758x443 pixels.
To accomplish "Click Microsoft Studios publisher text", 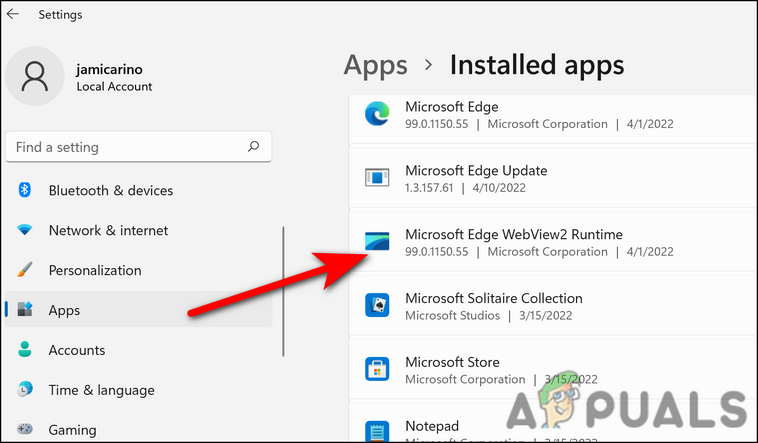I will tap(452, 315).
